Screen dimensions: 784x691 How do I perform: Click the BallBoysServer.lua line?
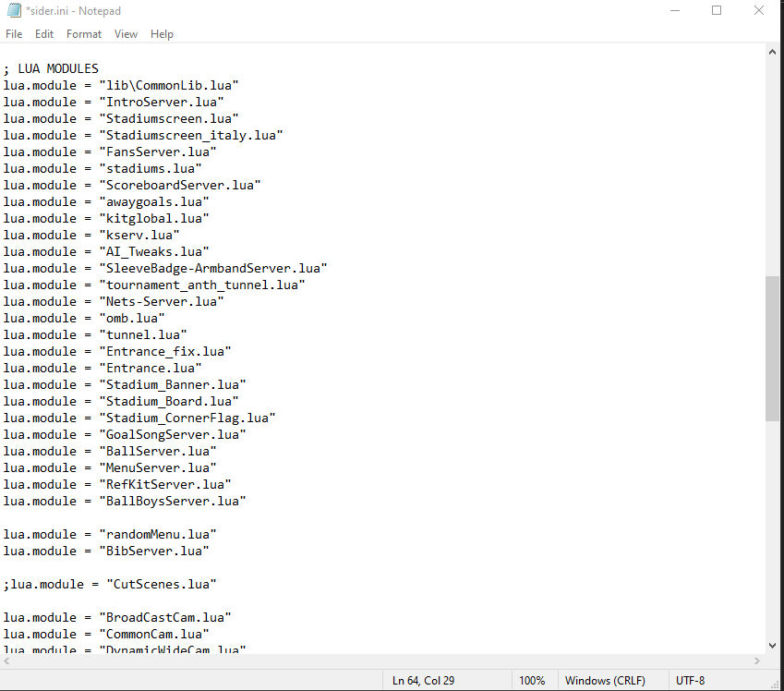pos(125,501)
